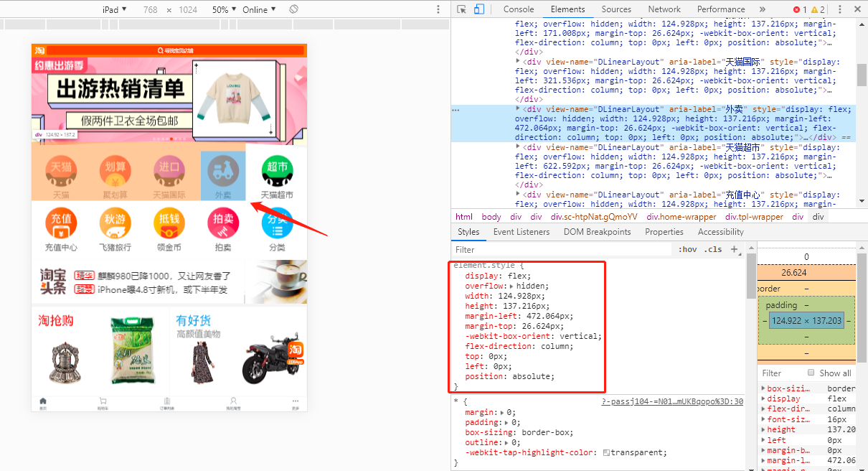Open the Event Listeners pane tab
This screenshot has width=868, height=471.
[x=522, y=232]
